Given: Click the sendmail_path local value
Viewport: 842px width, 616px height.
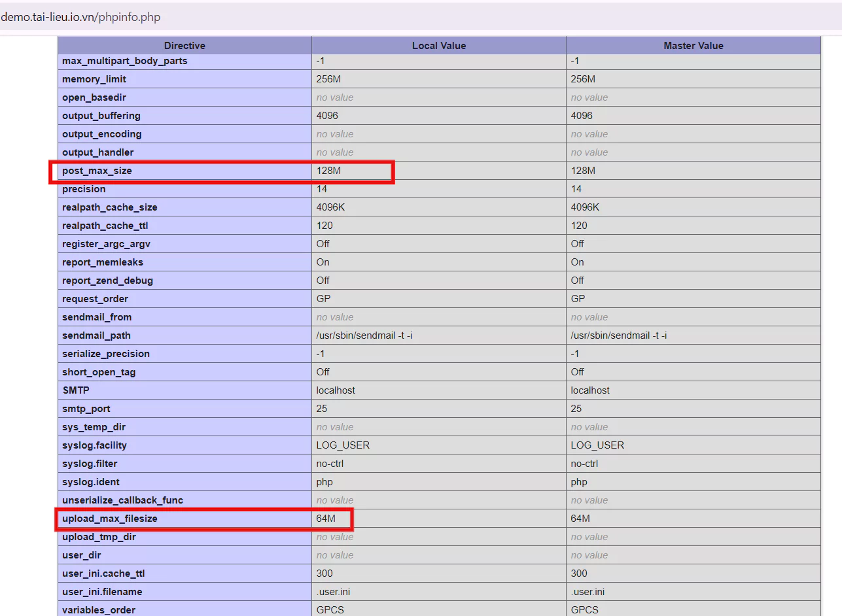Looking at the screenshot, I should 364,335.
